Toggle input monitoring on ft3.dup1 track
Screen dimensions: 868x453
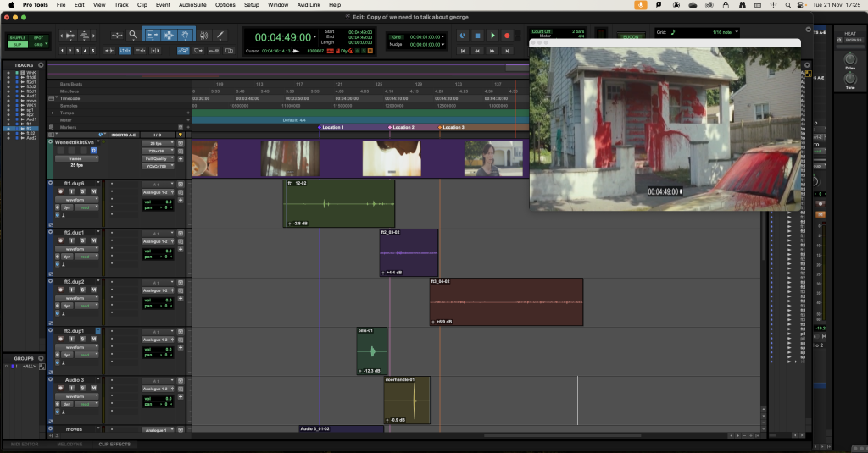(x=71, y=339)
